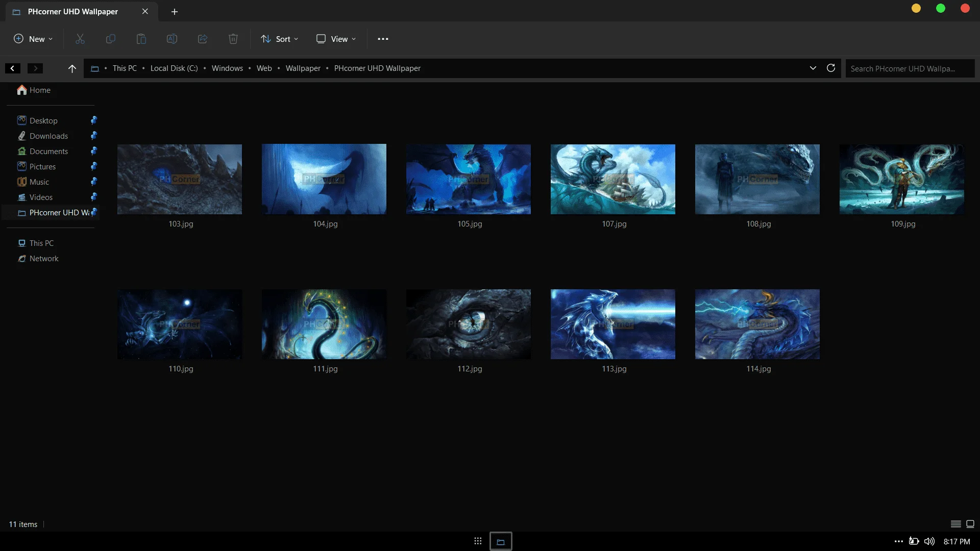Click the Share icon in toolbar

pos(203,39)
